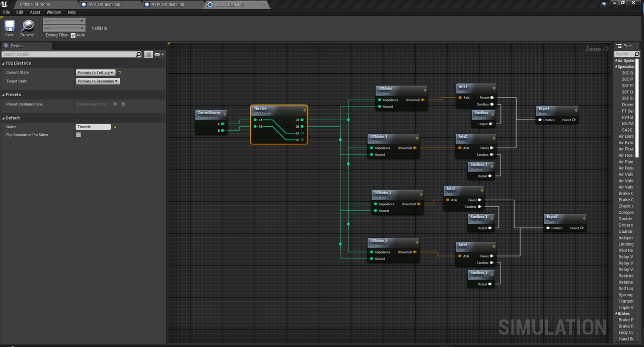Click Sandbox pin on Axle3 node

[480, 207]
